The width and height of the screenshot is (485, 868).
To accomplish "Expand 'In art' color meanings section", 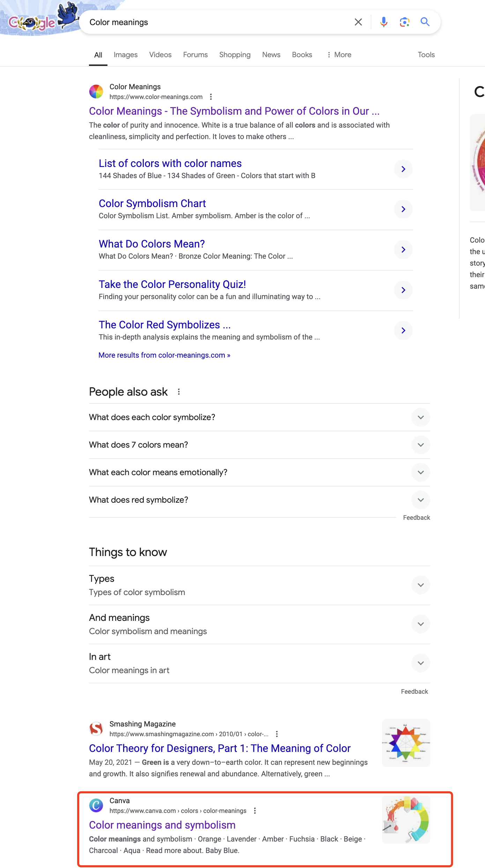I will (260, 663).
